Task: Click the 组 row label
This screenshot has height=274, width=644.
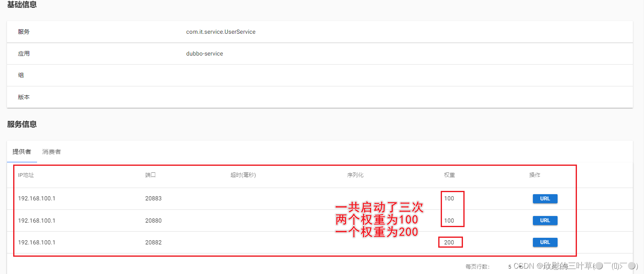Action: pos(21,75)
